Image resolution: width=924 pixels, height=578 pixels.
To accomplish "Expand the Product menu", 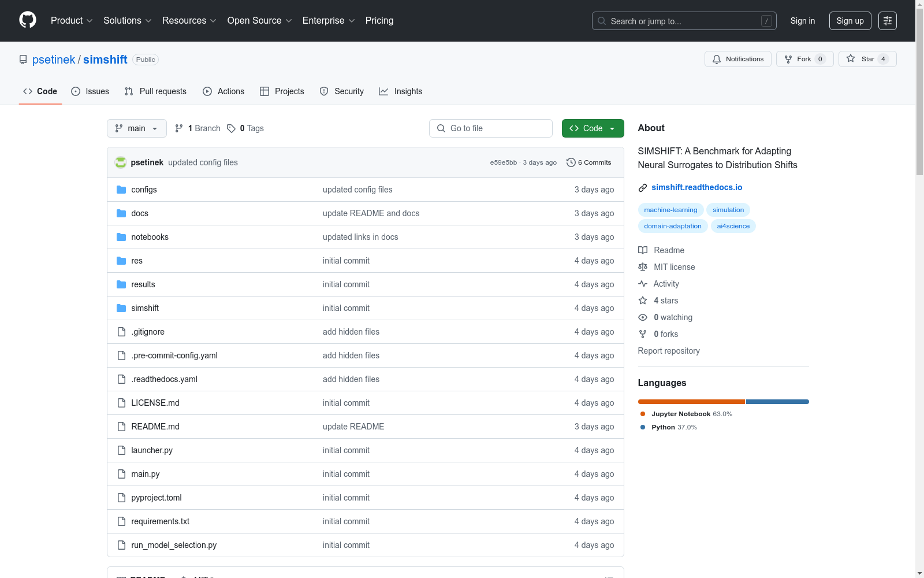I will (x=72, y=20).
